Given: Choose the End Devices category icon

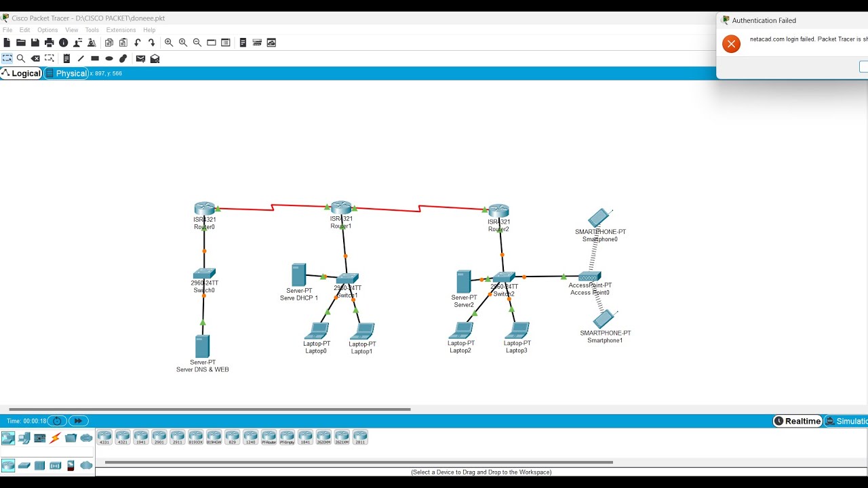Looking at the screenshot, I should coord(24,438).
